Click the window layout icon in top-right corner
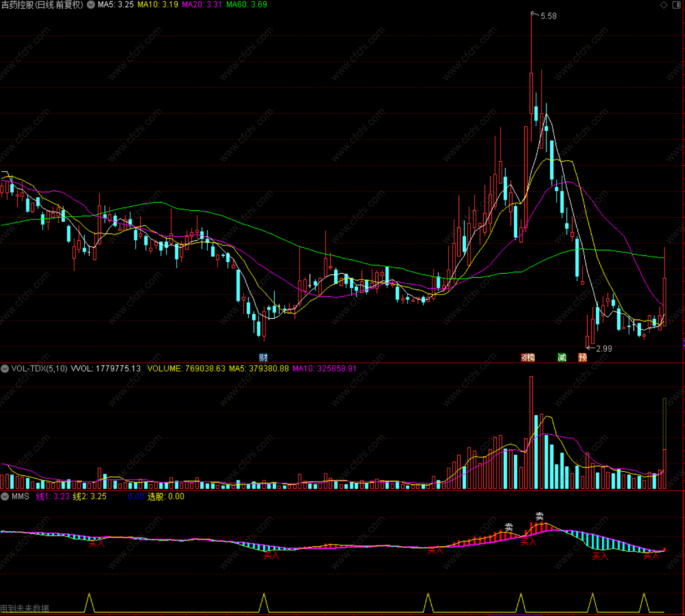 [x=677, y=5]
